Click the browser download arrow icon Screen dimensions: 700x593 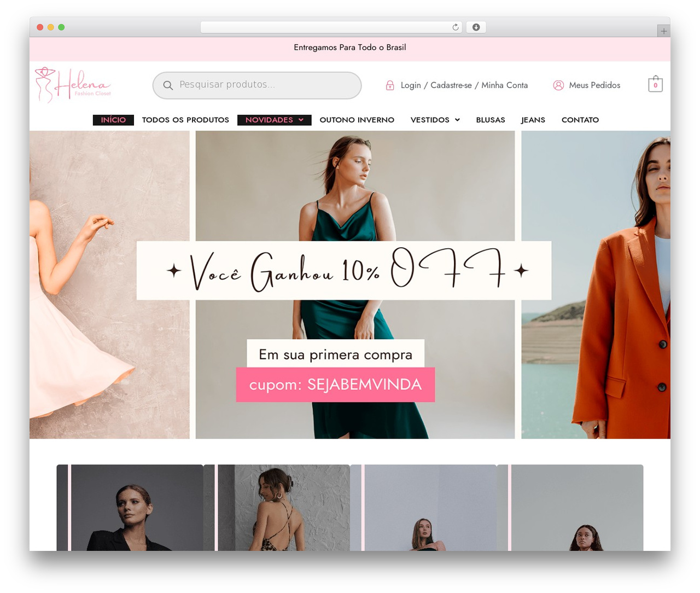coord(476,27)
